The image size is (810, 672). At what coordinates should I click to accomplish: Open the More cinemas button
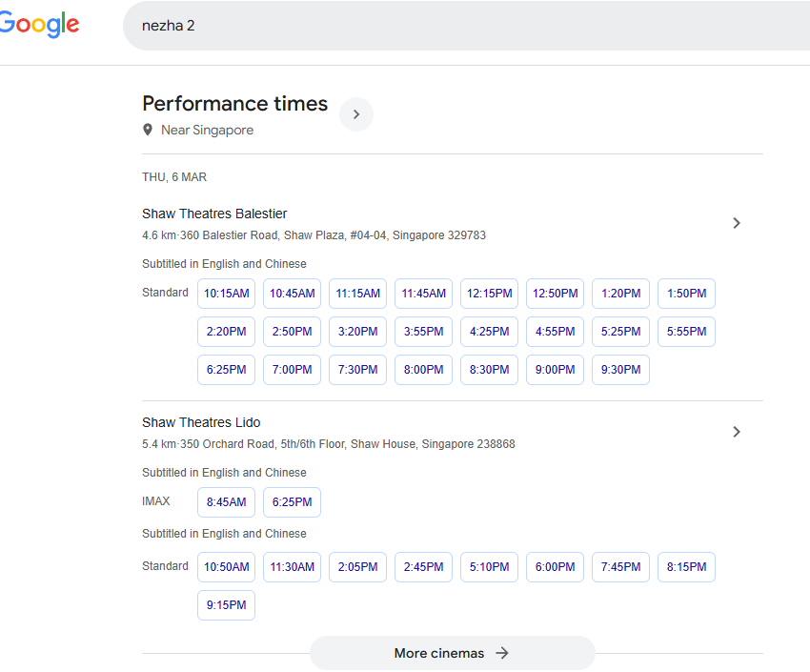pos(452,653)
